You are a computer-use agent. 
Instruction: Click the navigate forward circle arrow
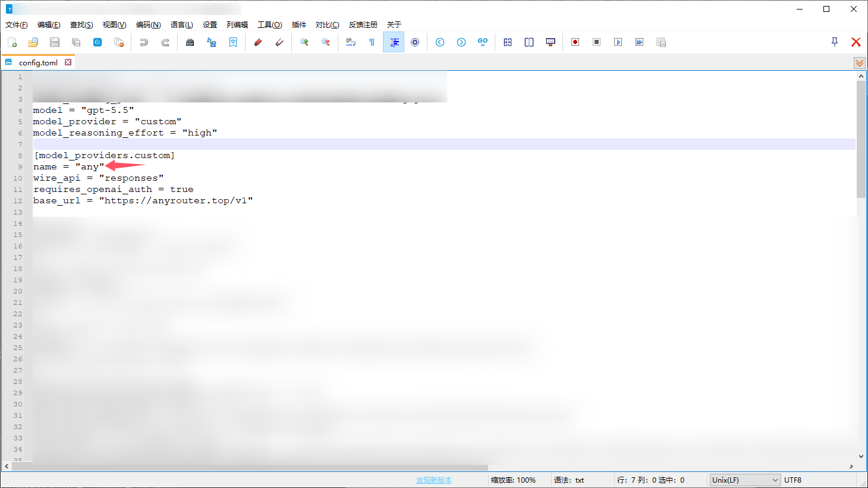point(461,42)
